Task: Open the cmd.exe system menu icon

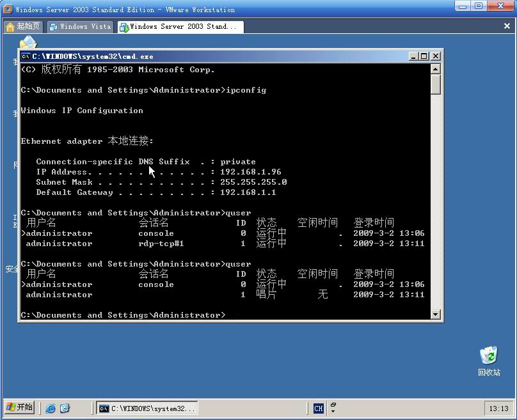Action: 24,56
